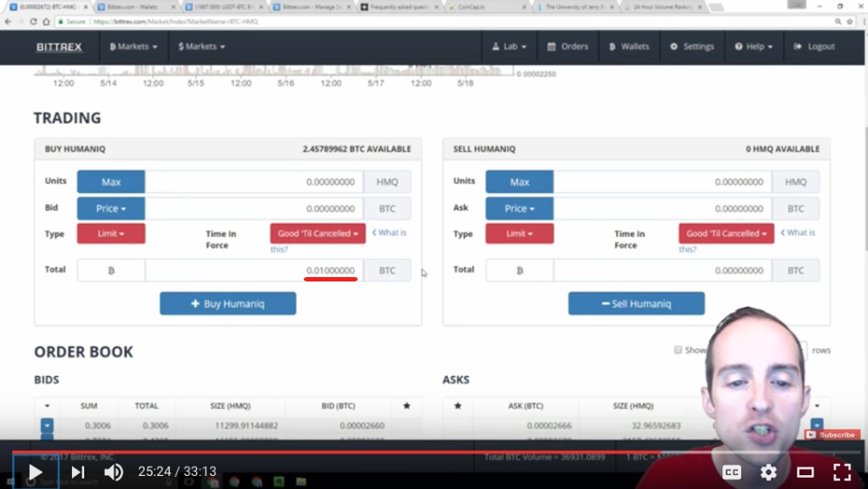
Task: Open video player settings gear
Action: click(x=768, y=472)
